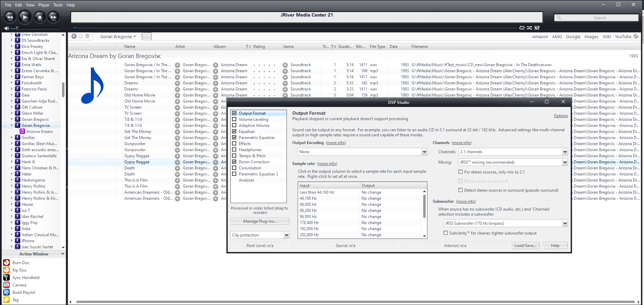Click the large blue music note album thumbnail
Image resolution: width=644 pixels, height=305 pixels.
92,86
